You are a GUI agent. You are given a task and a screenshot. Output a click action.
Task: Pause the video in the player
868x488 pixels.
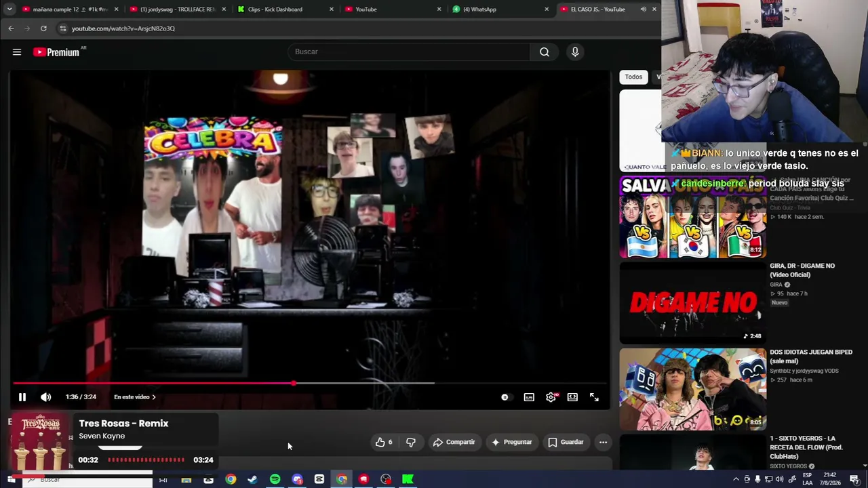pyautogui.click(x=22, y=397)
